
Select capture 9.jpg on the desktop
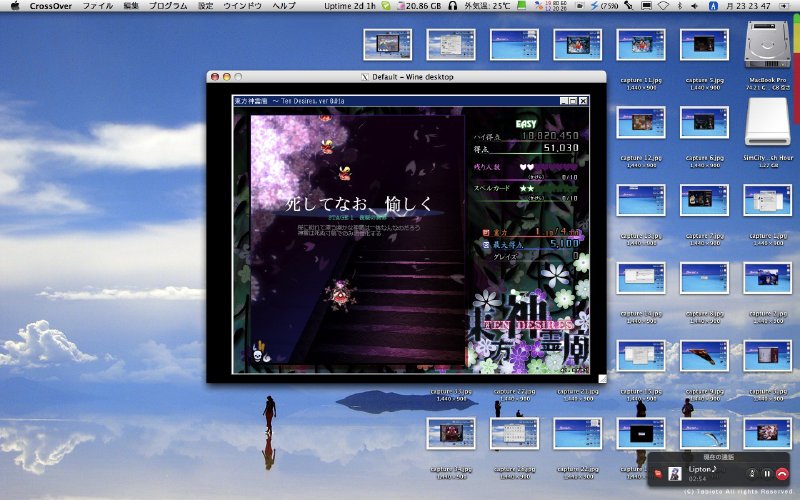(704, 356)
